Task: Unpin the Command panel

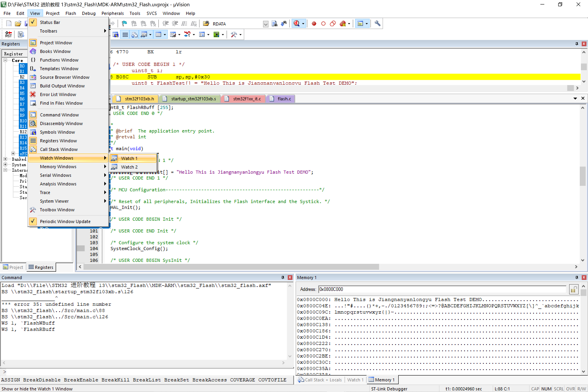Action: [283, 278]
